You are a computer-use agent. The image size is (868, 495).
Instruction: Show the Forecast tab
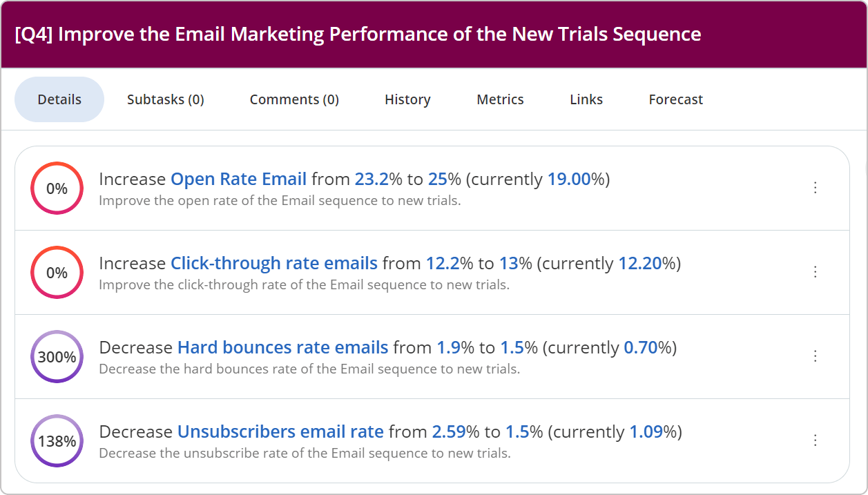pos(675,99)
